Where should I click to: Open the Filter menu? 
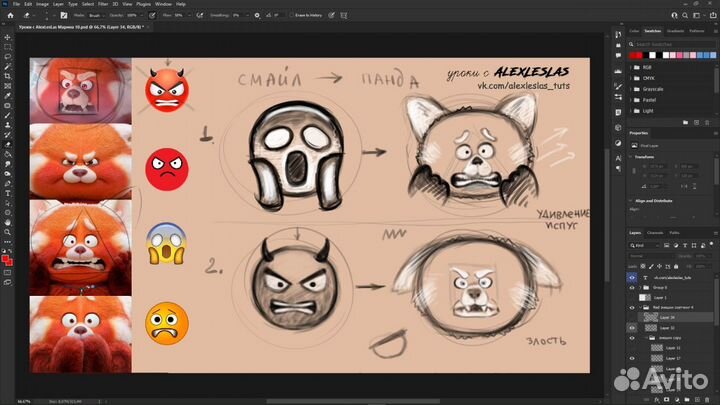coord(103,4)
